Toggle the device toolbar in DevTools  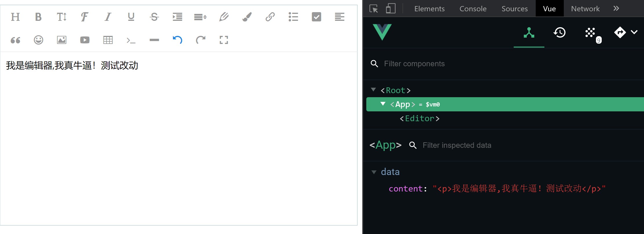[390, 9]
